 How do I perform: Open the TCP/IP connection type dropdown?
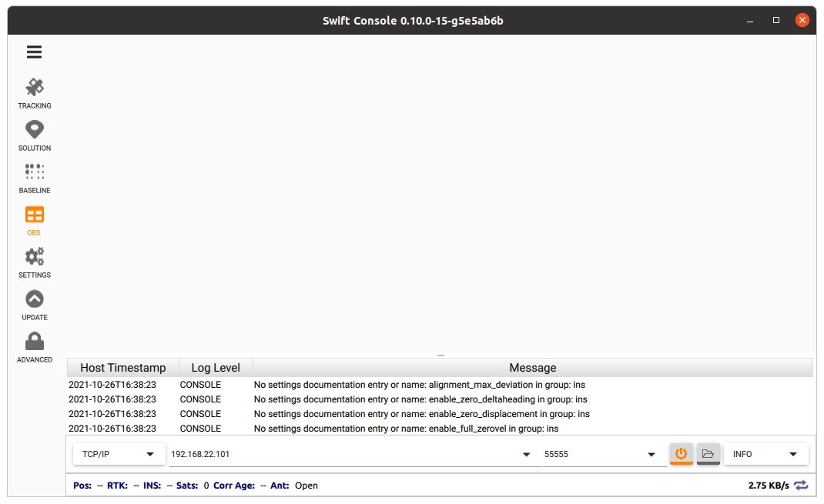[x=119, y=454]
